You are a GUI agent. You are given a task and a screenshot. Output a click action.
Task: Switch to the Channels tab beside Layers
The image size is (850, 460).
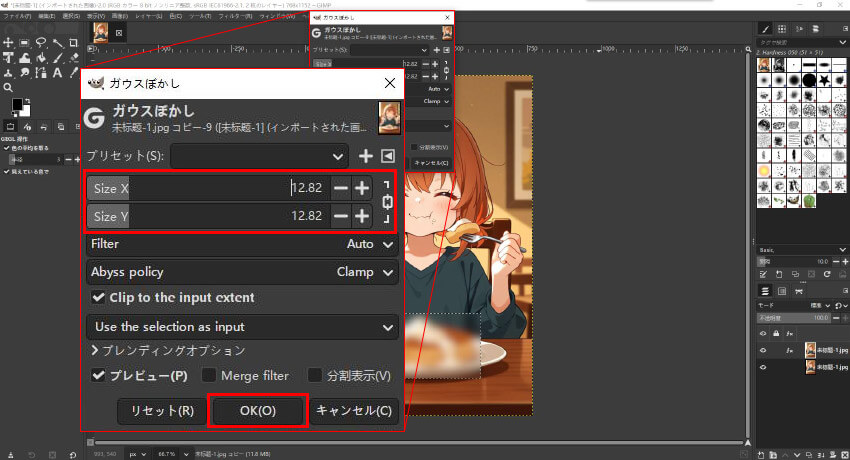782,291
